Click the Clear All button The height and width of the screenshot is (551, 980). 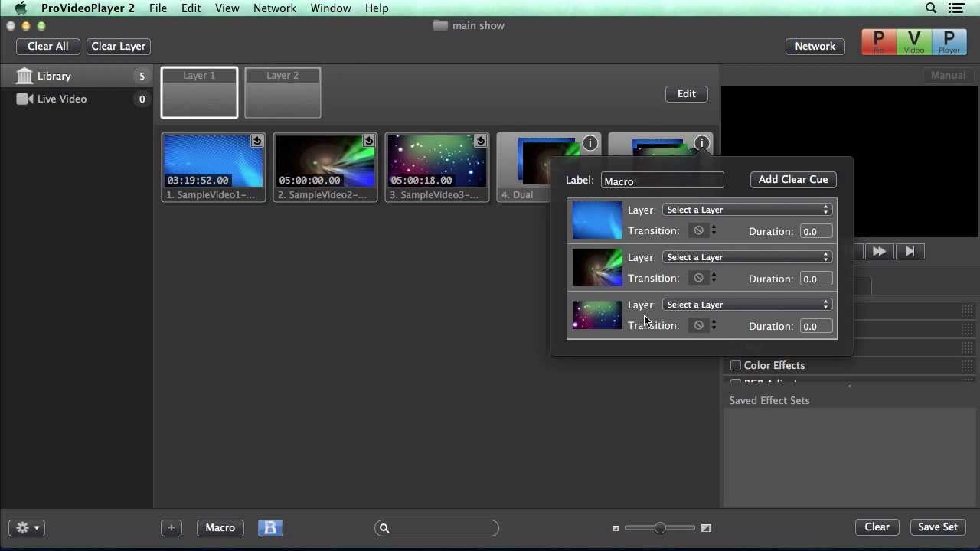48,46
